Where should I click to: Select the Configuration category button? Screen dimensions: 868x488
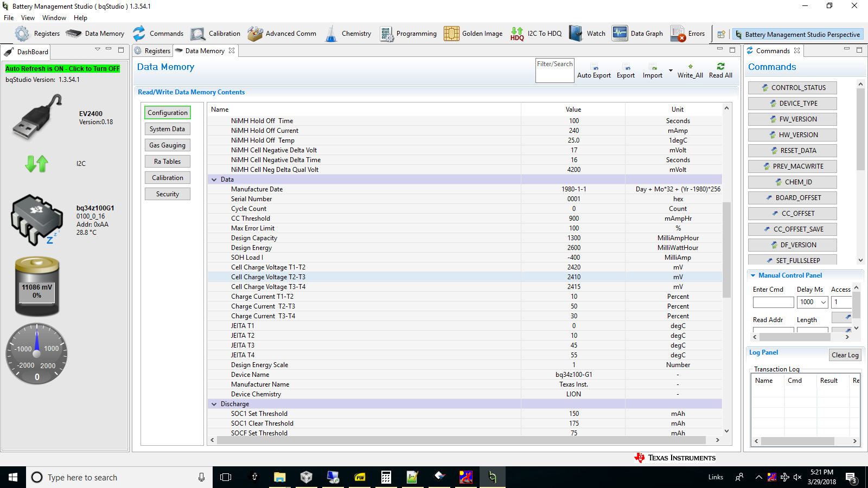(x=168, y=113)
